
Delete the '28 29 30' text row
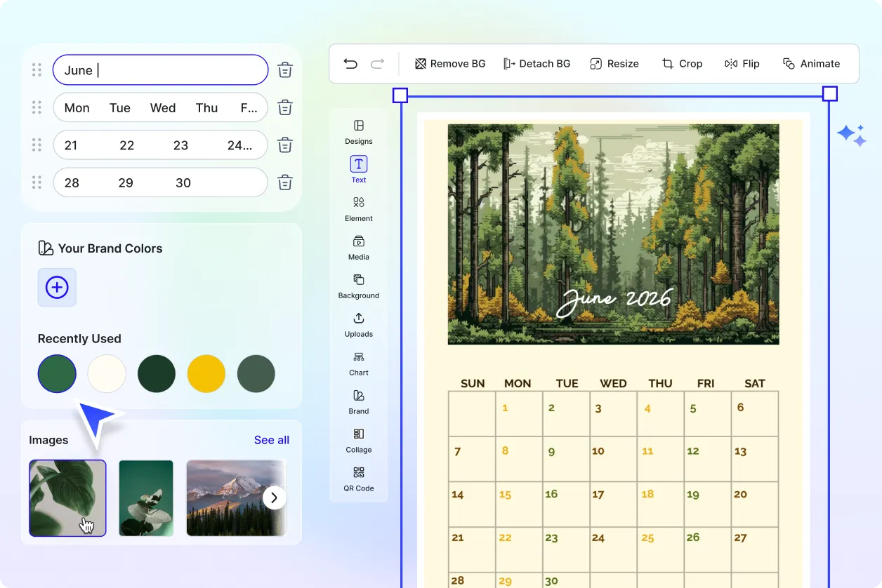tap(285, 182)
